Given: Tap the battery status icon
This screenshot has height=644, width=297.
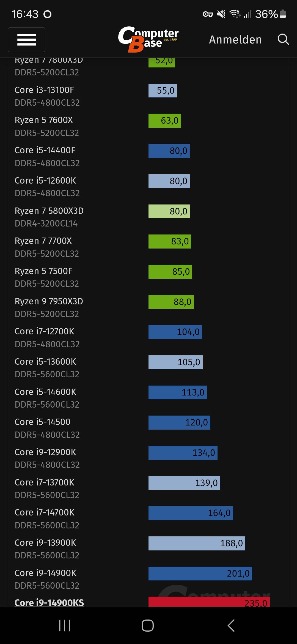Looking at the screenshot, I should (x=283, y=14).
